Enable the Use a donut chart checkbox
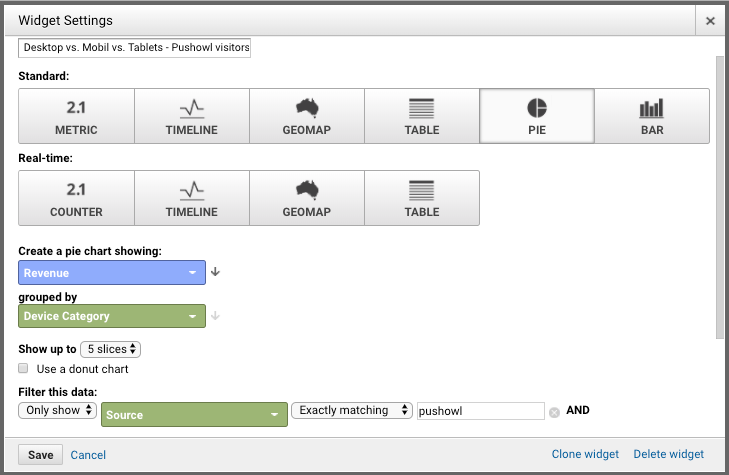Viewport: 729px width, 475px height. (x=23, y=369)
